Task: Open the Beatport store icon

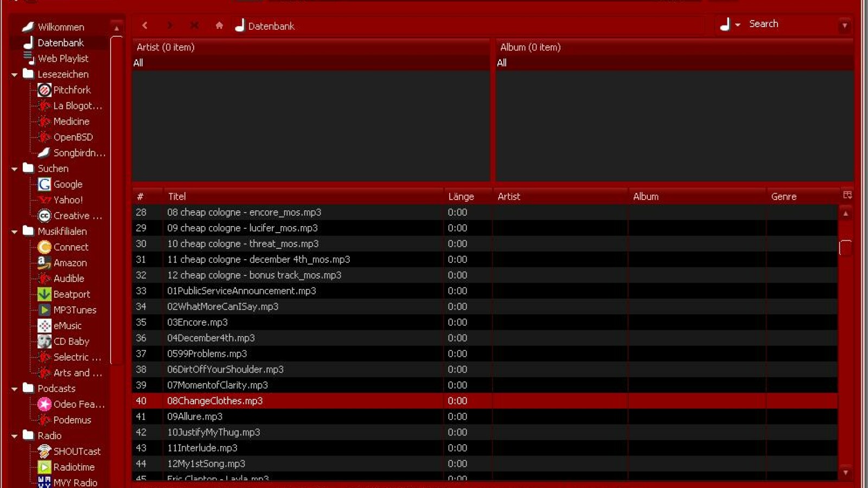Action: click(x=44, y=294)
